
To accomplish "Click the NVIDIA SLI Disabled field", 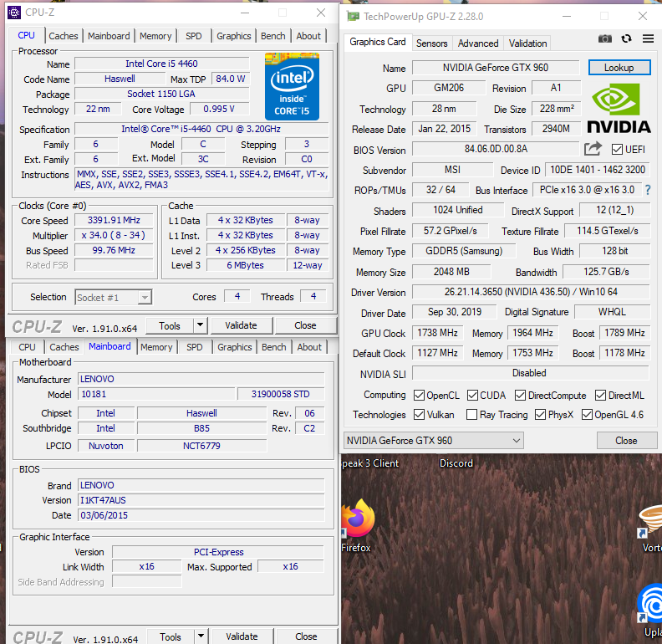I will coord(531,373).
